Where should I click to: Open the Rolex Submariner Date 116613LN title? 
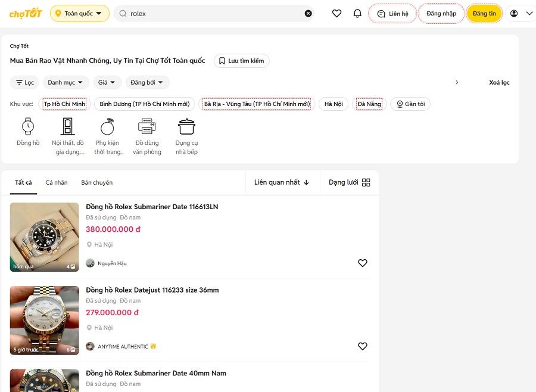[152, 207]
